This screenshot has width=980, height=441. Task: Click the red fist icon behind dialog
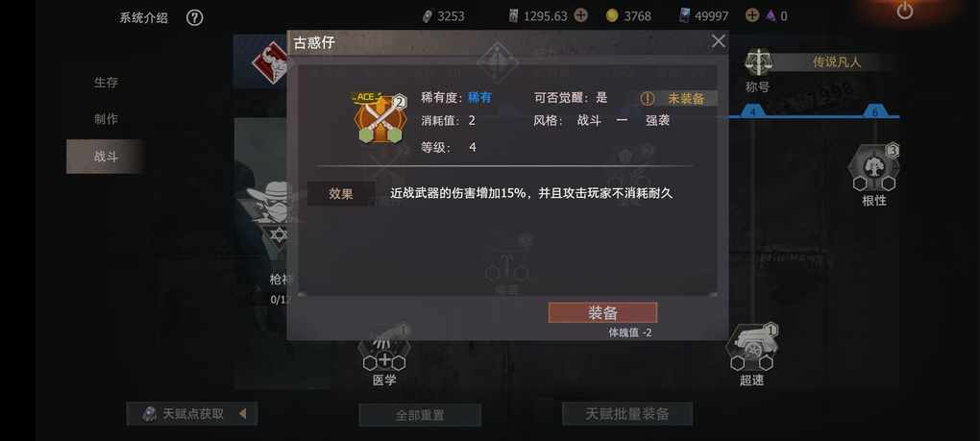click(269, 62)
